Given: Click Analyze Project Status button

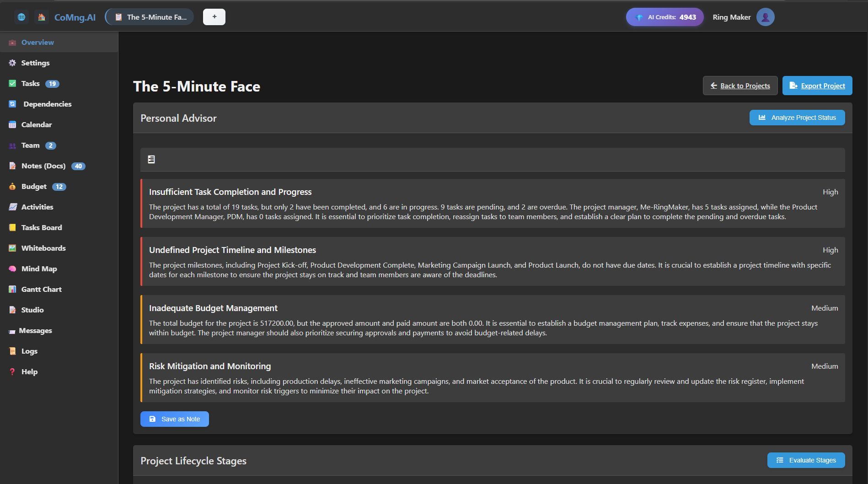Looking at the screenshot, I should (797, 118).
